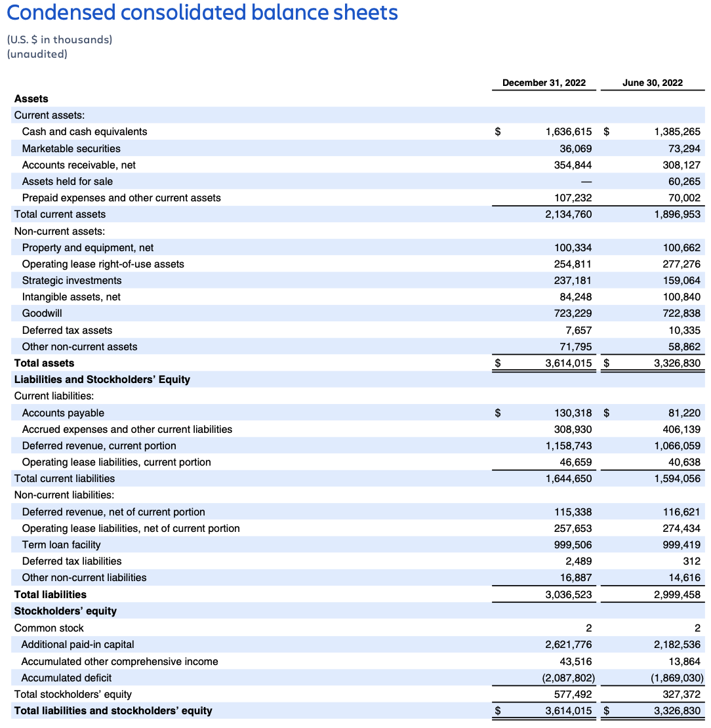Click the Liabilities and Stockholders' Equity heading
The width and height of the screenshot is (711, 728).
click(102, 380)
